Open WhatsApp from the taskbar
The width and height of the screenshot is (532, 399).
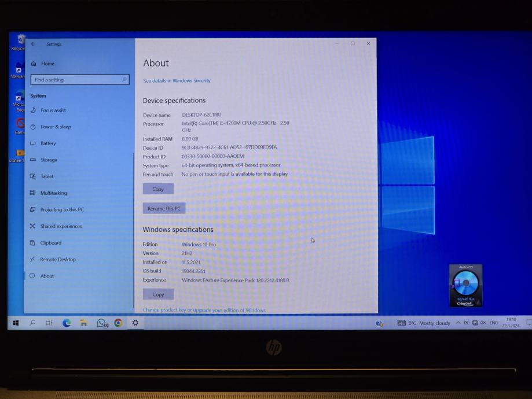(x=101, y=323)
